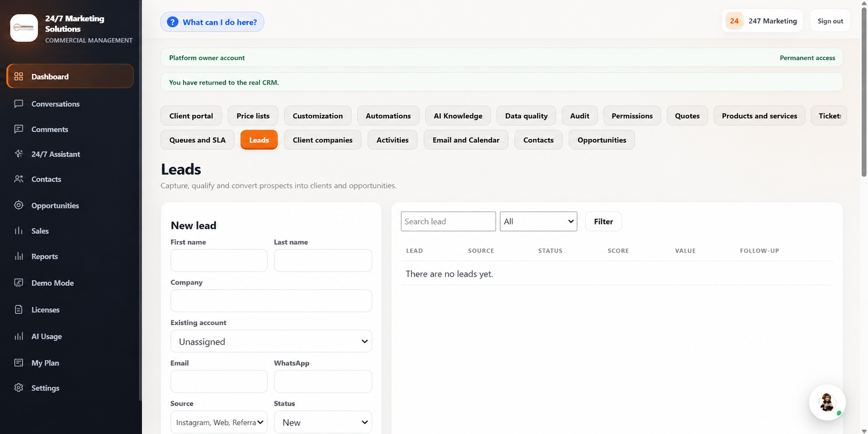Open the assistant avatar chat bubble
The height and width of the screenshot is (434, 868).
click(827, 403)
